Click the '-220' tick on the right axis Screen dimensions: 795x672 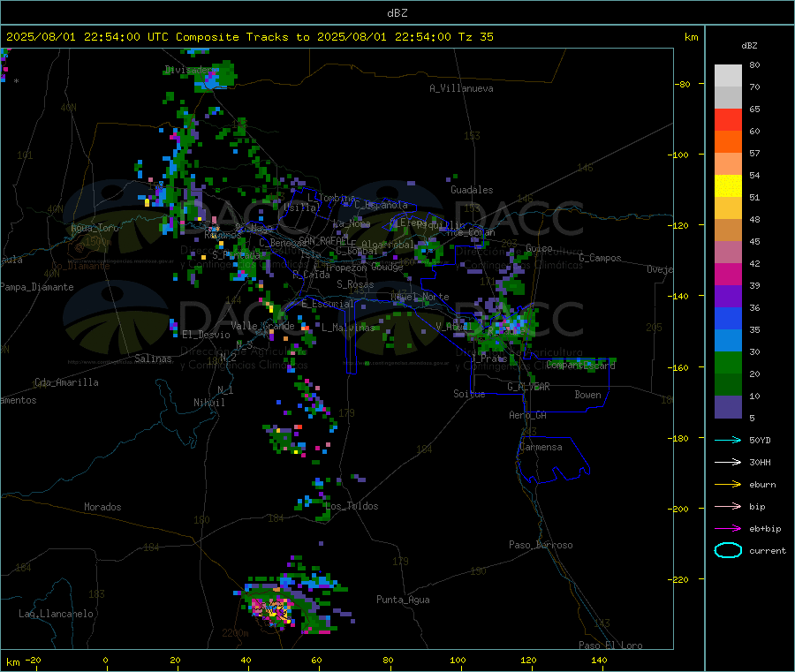point(680,579)
